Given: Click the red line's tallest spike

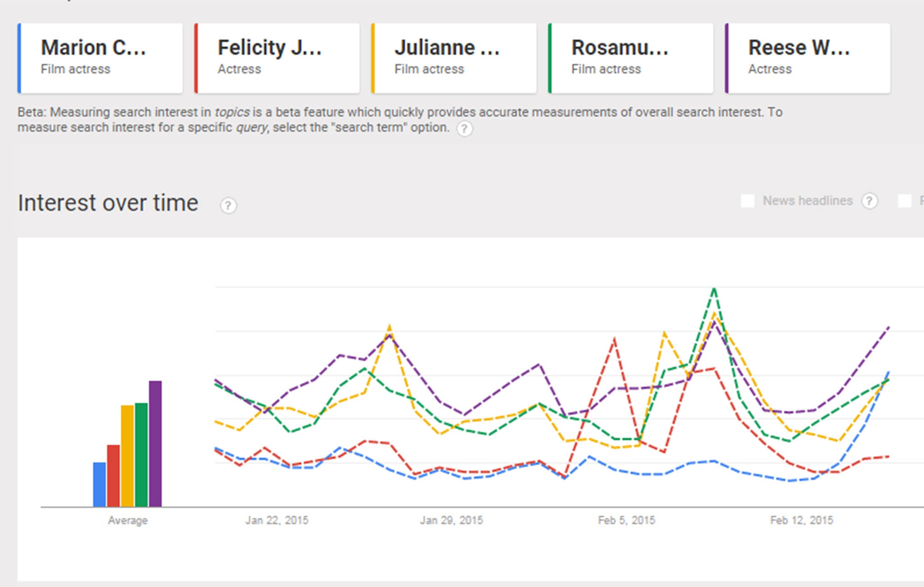Looking at the screenshot, I should tap(614, 339).
